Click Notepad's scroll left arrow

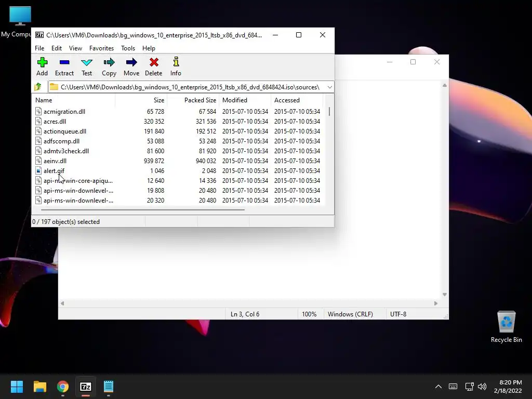tap(62, 303)
